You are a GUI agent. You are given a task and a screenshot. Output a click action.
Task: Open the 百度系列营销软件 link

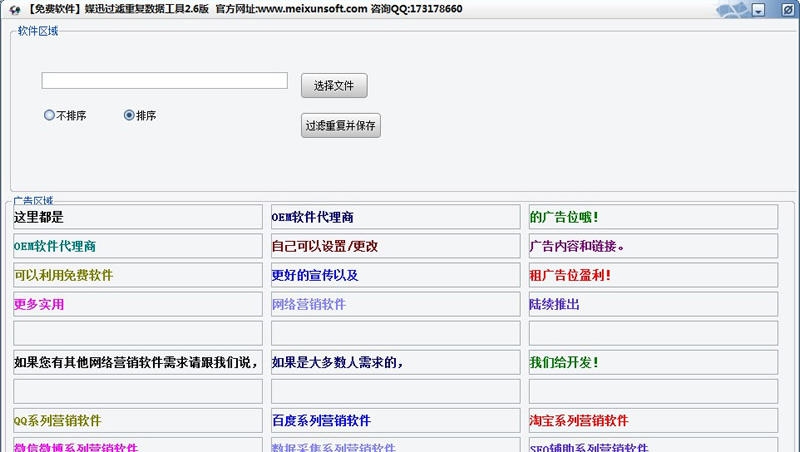tap(395, 421)
